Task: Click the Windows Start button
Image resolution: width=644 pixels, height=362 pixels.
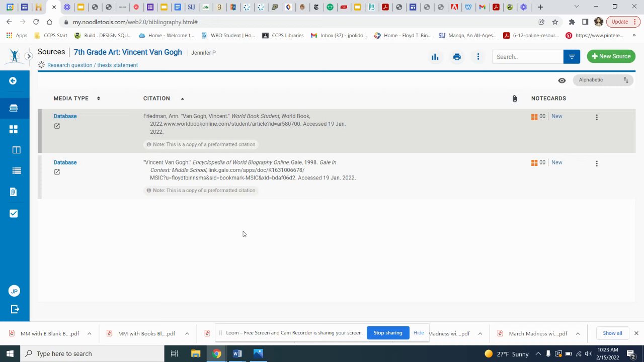Action: (x=10, y=353)
